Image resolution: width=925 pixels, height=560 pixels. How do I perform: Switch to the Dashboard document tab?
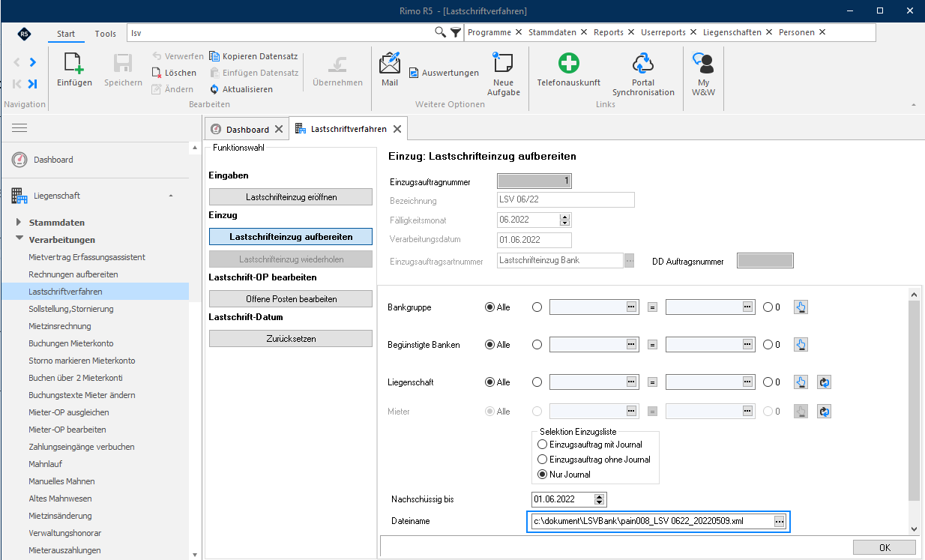pyautogui.click(x=247, y=129)
